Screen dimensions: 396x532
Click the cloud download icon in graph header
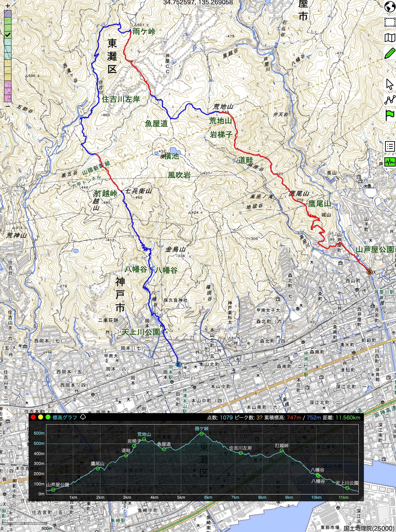click(83, 417)
